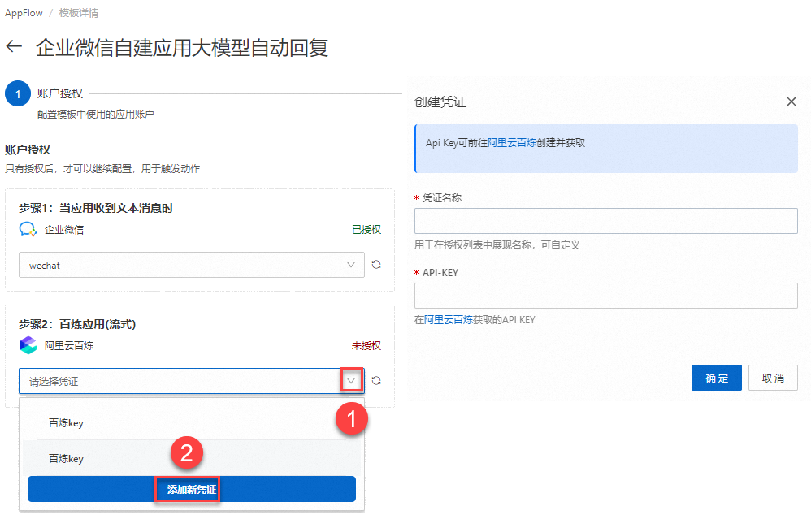Click the 添加新凭证 button
This screenshot has height=532, width=811.
tap(192, 489)
